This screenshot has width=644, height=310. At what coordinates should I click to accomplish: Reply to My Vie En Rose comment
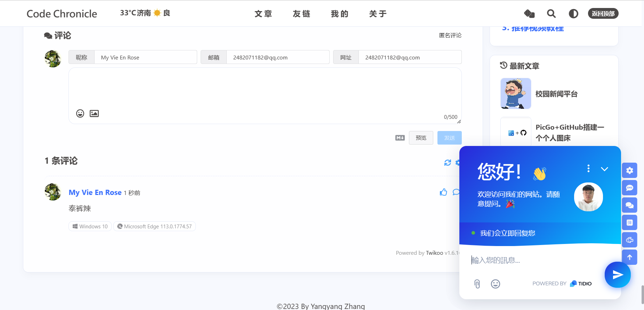pyautogui.click(x=456, y=192)
